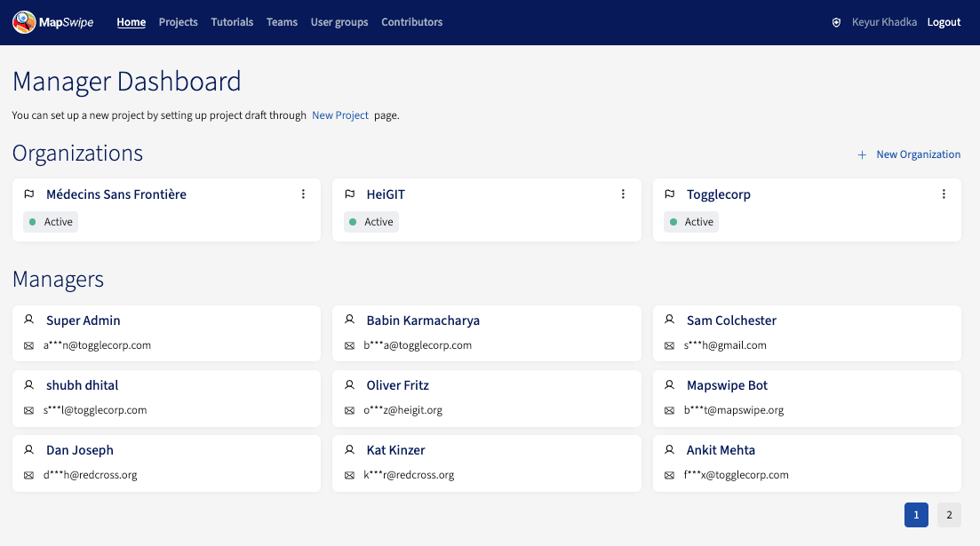Click the plus icon for New Organization
The height and width of the screenshot is (546, 980).
pos(862,154)
